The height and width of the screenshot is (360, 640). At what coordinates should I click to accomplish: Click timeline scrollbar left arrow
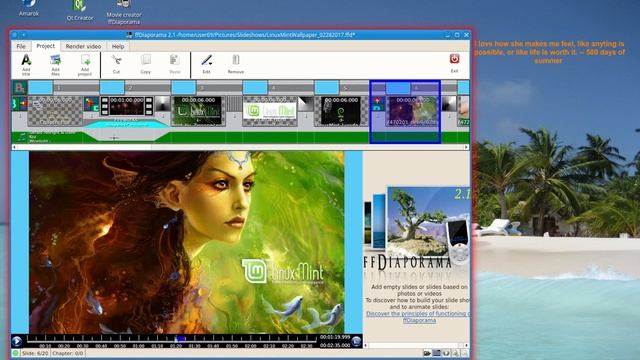coord(15,147)
